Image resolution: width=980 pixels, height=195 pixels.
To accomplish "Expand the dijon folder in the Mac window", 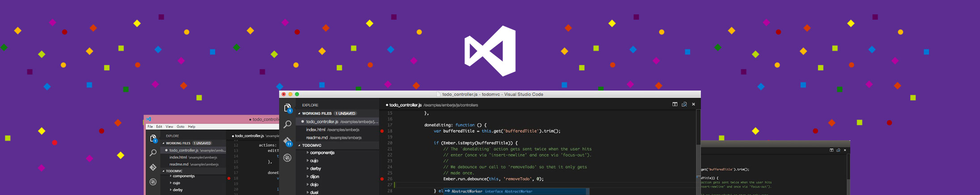I will click(307, 177).
